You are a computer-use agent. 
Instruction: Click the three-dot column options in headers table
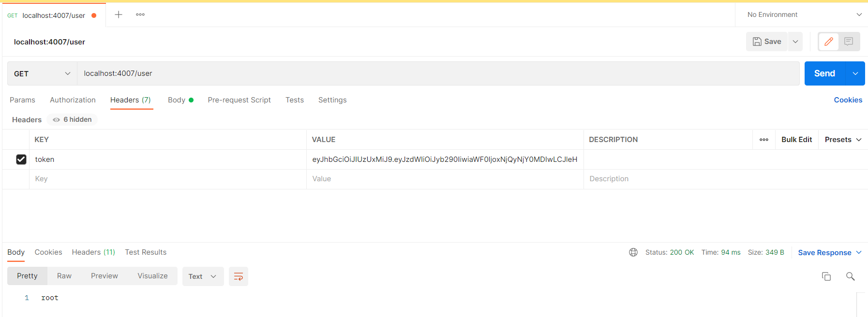(764, 140)
